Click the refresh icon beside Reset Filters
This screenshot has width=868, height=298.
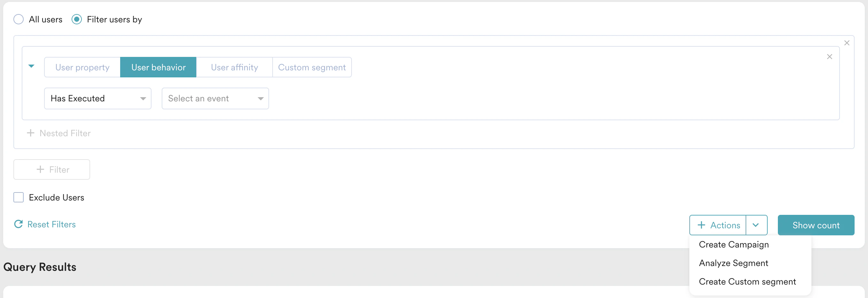click(x=19, y=224)
